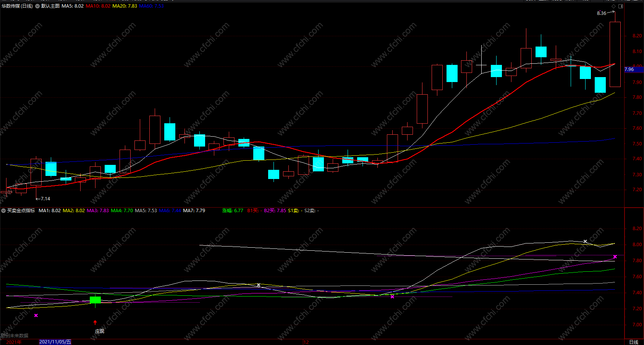Click the 用到未来数据 notice text
The width and height of the screenshot is (644, 345).
coord(15,336)
